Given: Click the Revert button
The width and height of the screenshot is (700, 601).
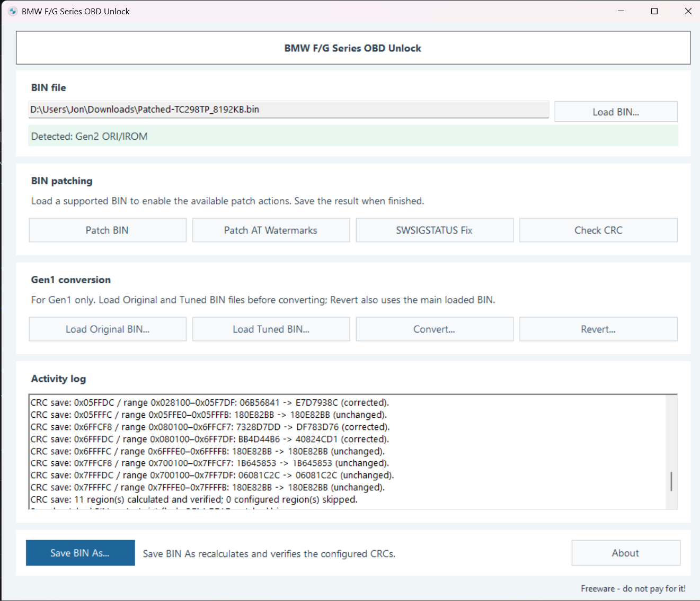Looking at the screenshot, I should tap(598, 329).
